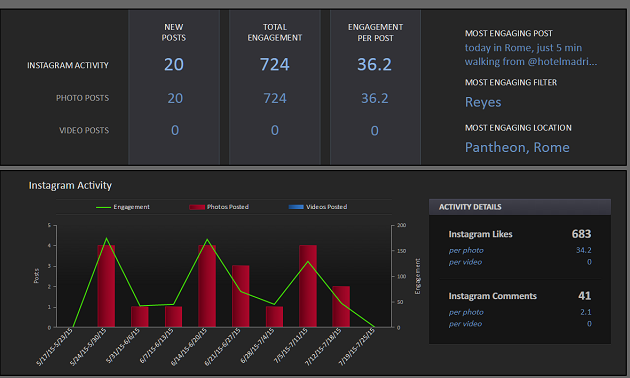
Task: Select the comments per photo value 2.1
Action: coord(586,312)
